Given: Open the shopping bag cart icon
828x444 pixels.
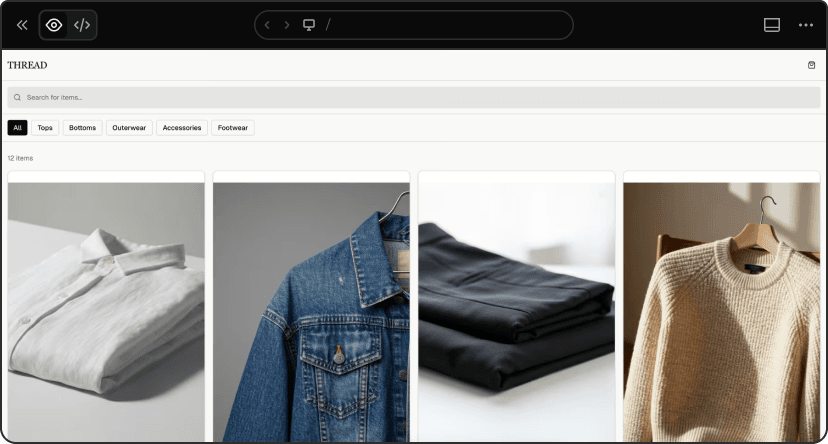Looking at the screenshot, I should (811, 65).
